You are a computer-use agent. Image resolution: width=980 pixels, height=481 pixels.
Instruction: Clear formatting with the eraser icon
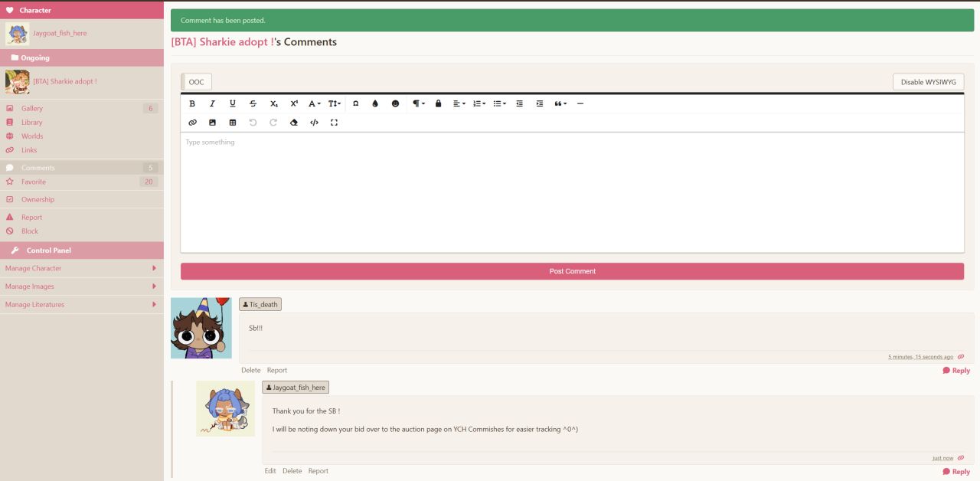click(294, 123)
